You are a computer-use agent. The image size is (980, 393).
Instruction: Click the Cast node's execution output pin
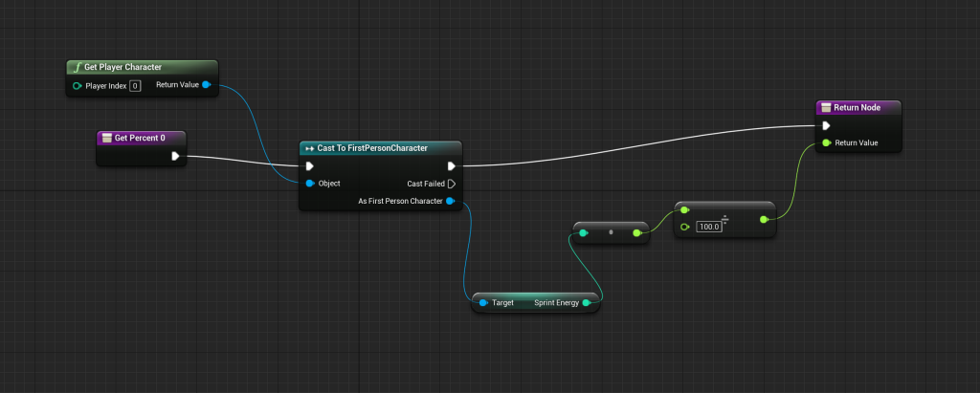click(452, 165)
